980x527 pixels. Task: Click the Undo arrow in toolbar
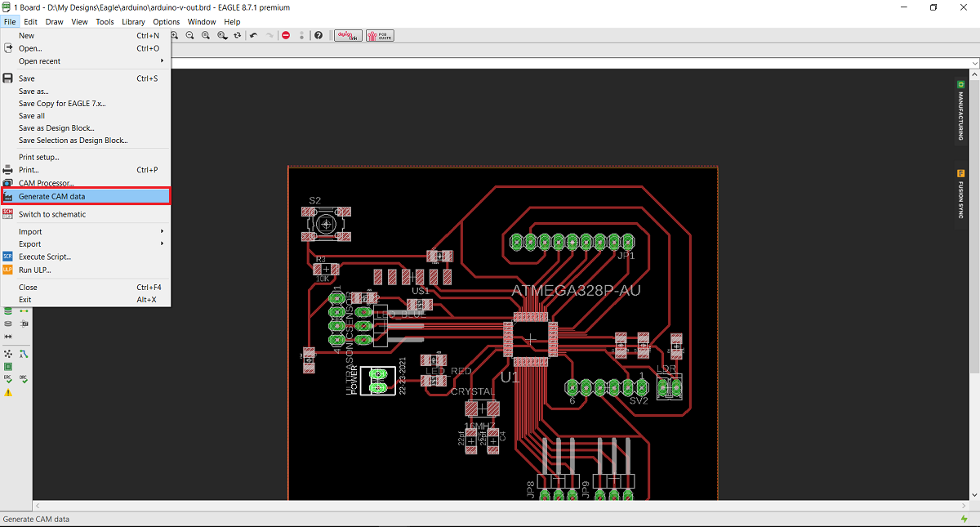[253, 36]
